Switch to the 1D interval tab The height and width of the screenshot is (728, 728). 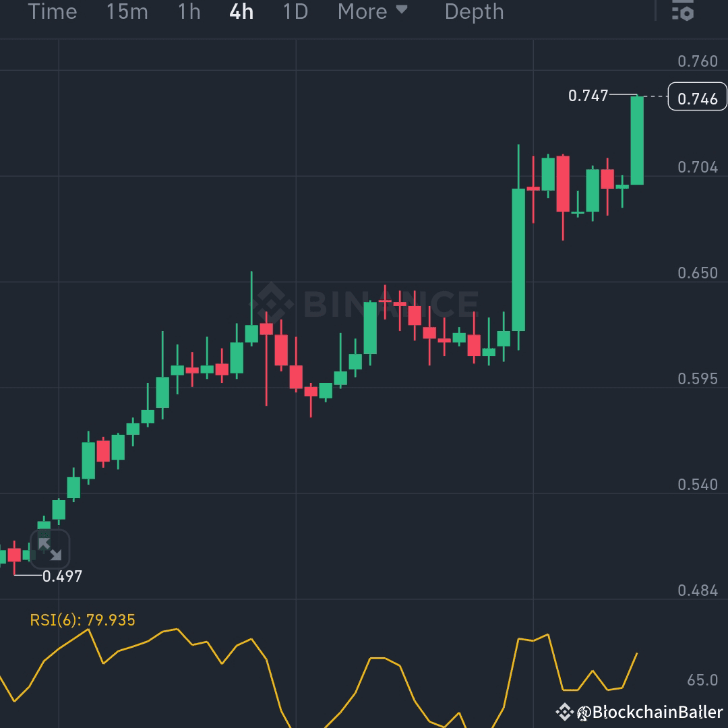pos(295,11)
